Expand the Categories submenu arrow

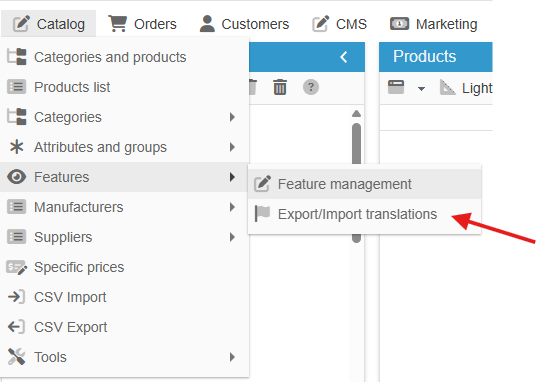tap(232, 117)
